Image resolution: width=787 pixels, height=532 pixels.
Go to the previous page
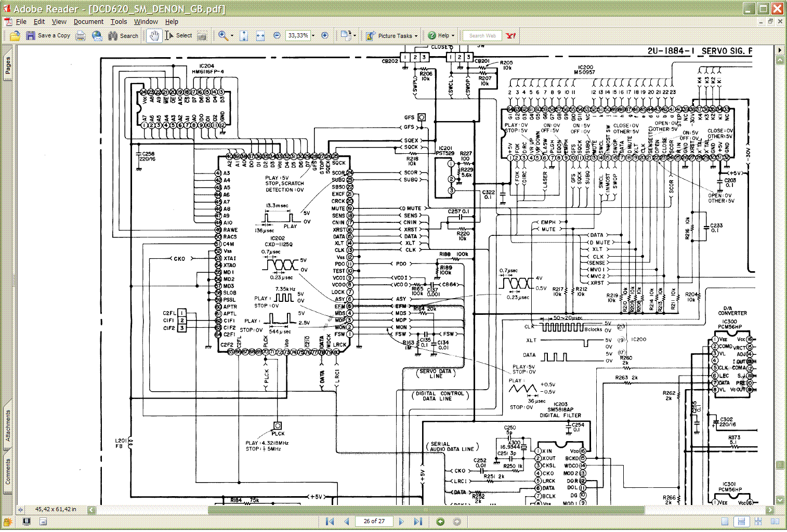click(346, 522)
